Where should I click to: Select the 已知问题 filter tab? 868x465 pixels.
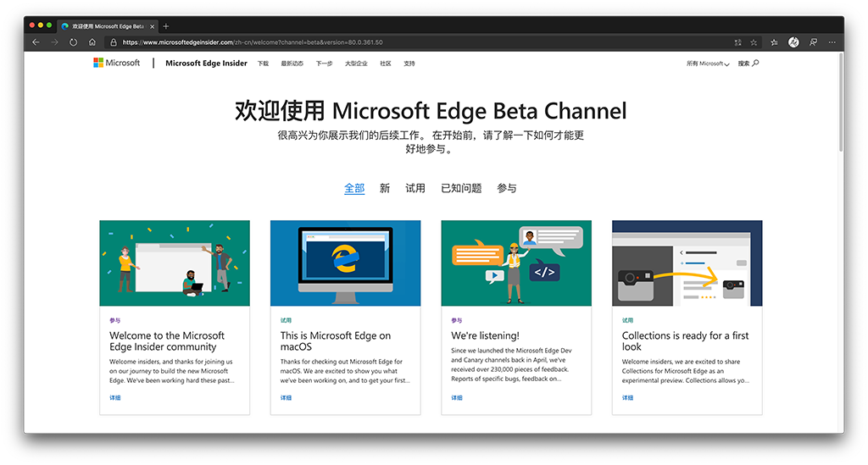(x=461, y=189)
